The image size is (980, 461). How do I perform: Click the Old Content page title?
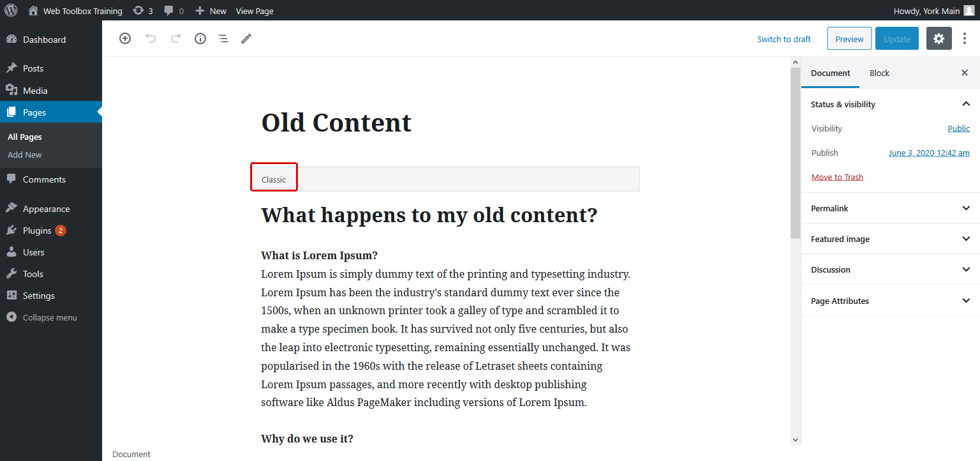pyautogui.click(x=336, y=123)
